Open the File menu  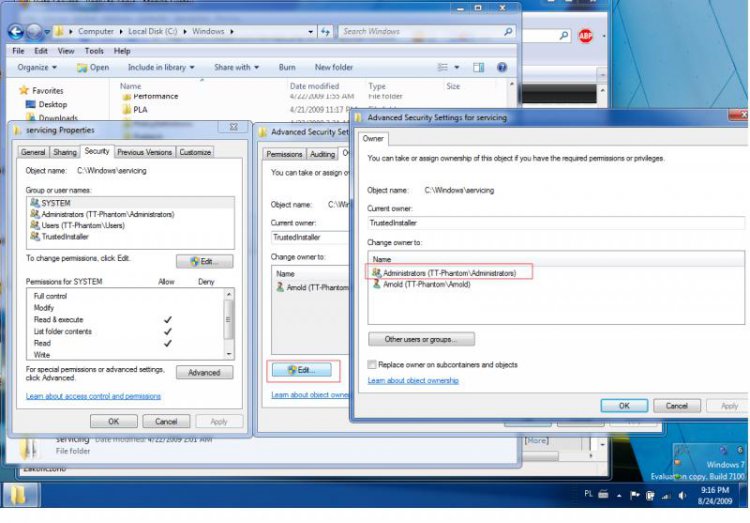point(18,51)
